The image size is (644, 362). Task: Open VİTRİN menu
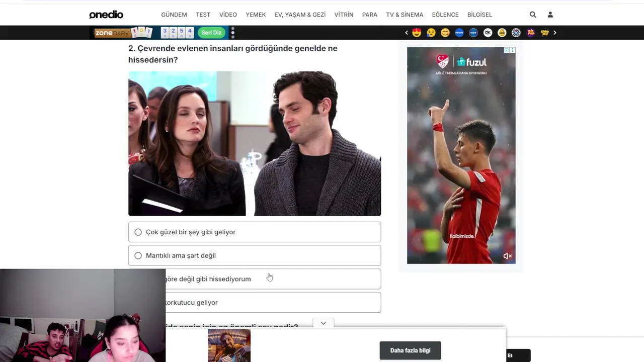point(344,15)
